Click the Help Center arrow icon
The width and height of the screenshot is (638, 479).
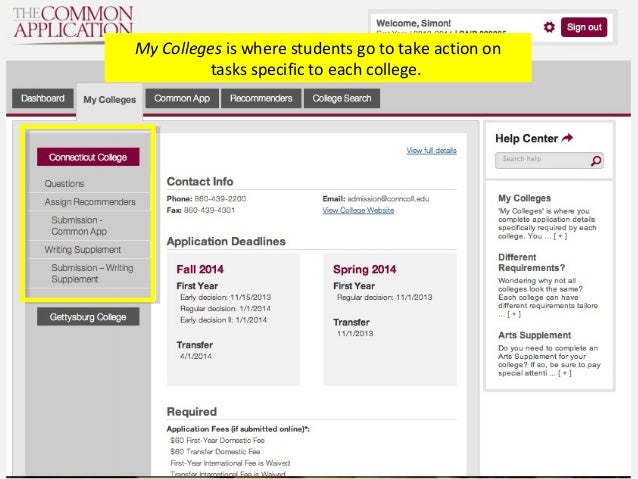[x=569, y=138]
